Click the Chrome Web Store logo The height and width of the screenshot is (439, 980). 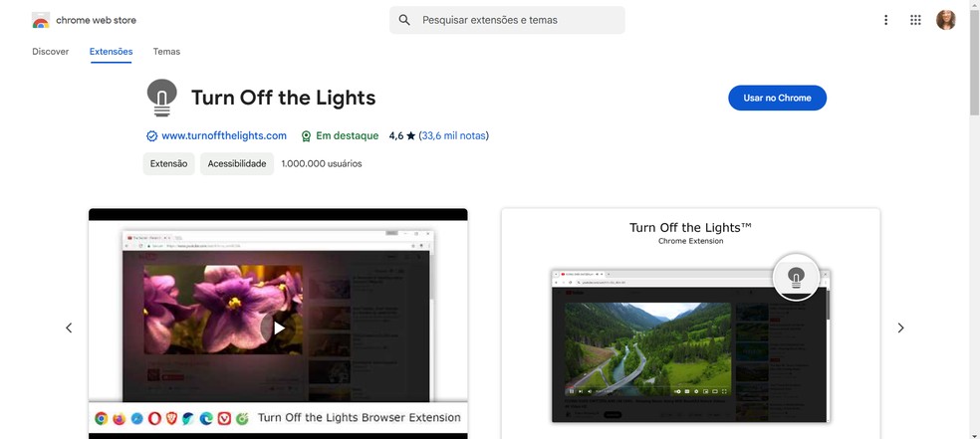[41, 20]
